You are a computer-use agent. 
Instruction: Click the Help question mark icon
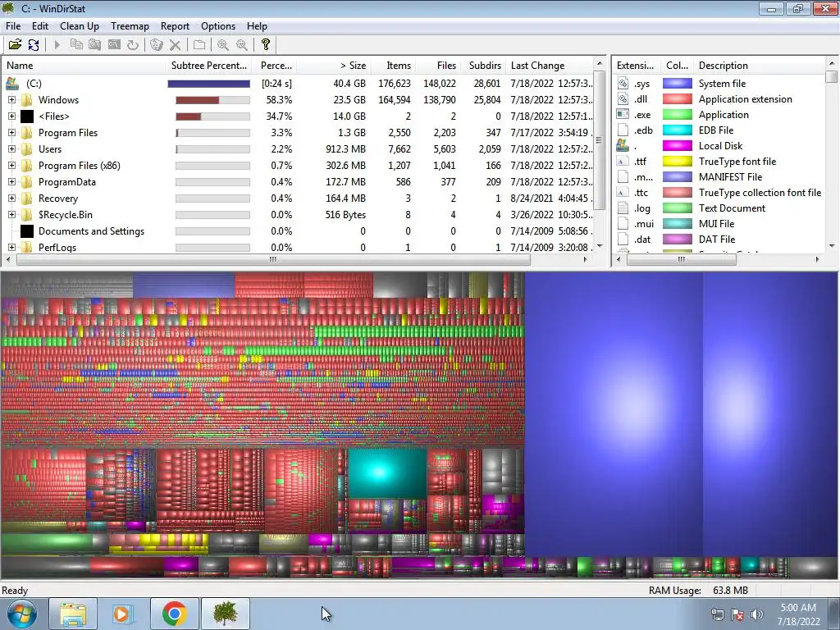265,45
